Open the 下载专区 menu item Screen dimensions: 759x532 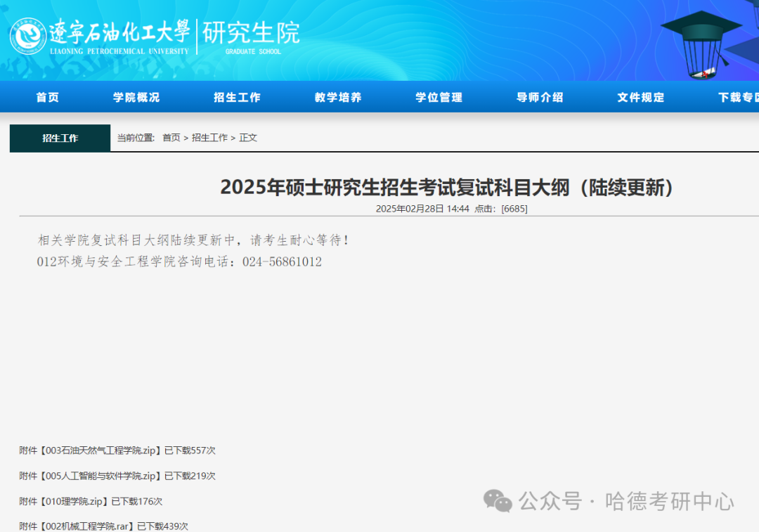tap(738, 97)
